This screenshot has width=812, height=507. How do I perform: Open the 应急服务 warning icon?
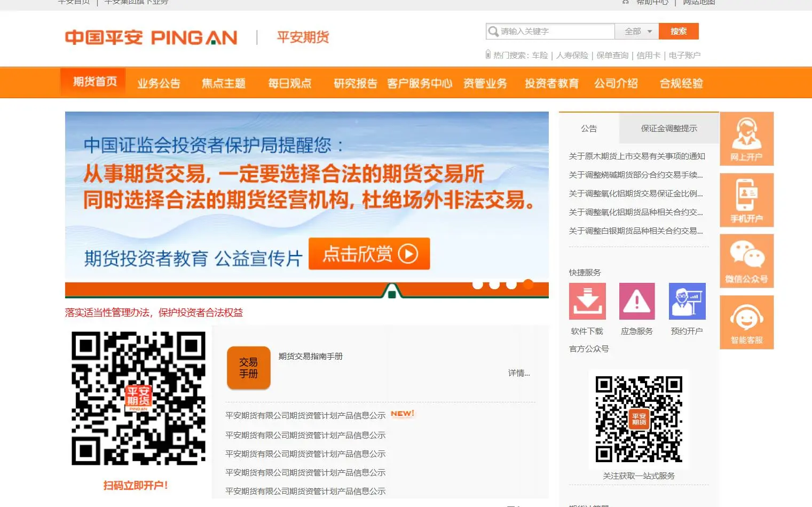point(637,302)
